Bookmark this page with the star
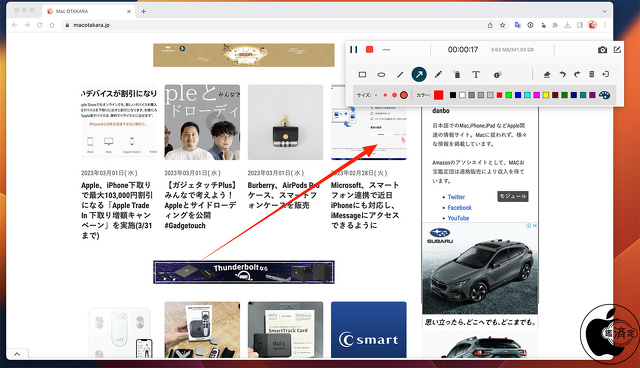The width and height of the screenshot is (640, 368). pyautogui.click(x=502, y=25)
